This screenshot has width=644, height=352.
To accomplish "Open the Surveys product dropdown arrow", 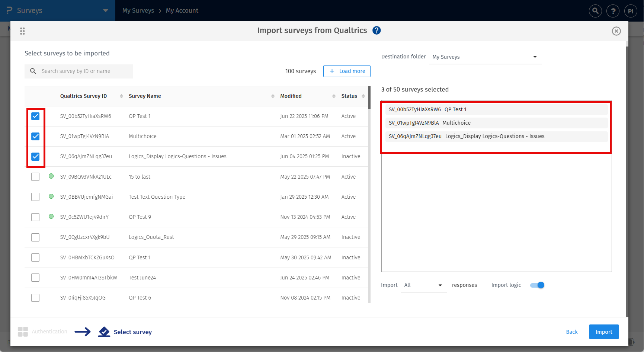I will click(x=106, y=10).
